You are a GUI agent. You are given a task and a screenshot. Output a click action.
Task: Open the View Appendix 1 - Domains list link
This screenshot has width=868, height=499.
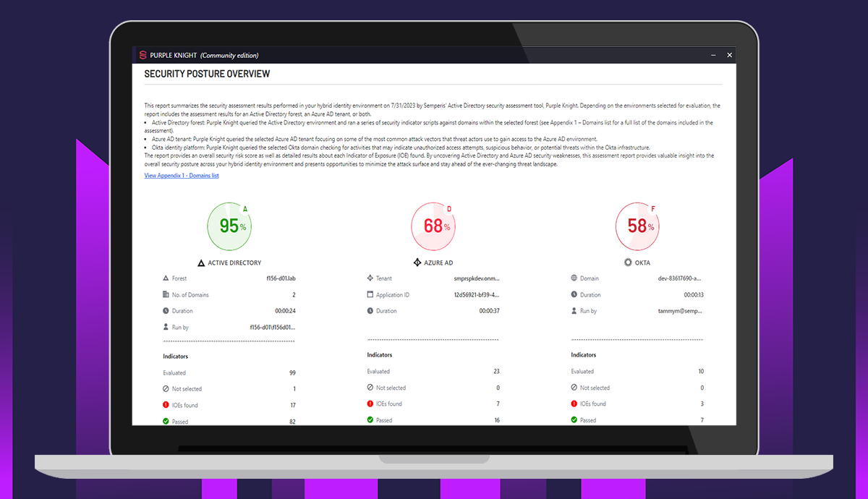182,175
